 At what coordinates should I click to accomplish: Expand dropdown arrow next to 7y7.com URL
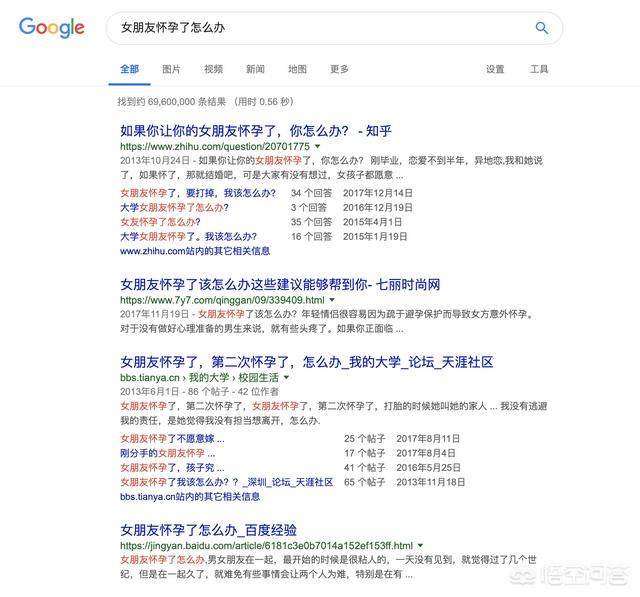click(x=332, y=300)
